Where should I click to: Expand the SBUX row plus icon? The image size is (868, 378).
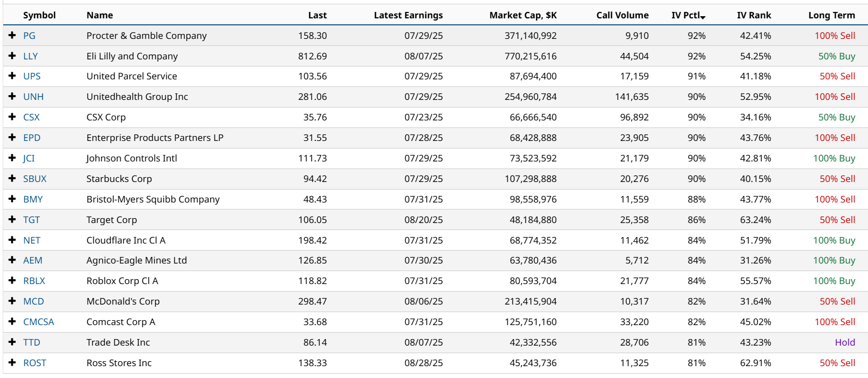12,179
